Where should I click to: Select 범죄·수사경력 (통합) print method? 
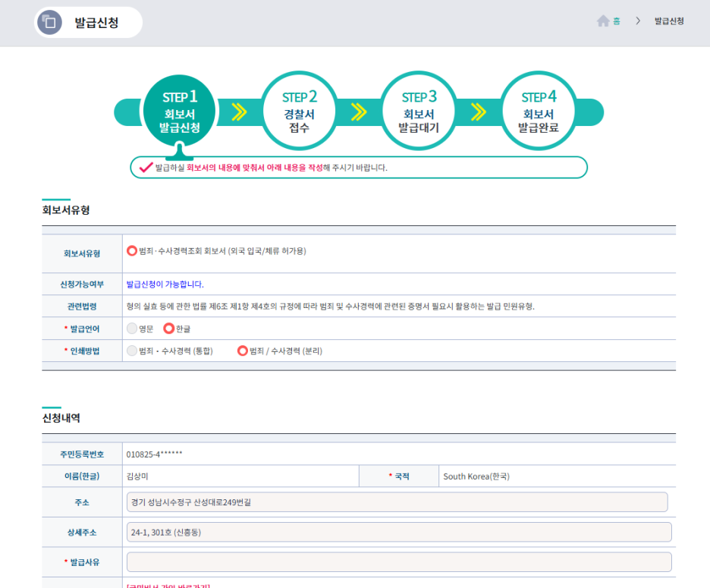click(x=132, y=351)
